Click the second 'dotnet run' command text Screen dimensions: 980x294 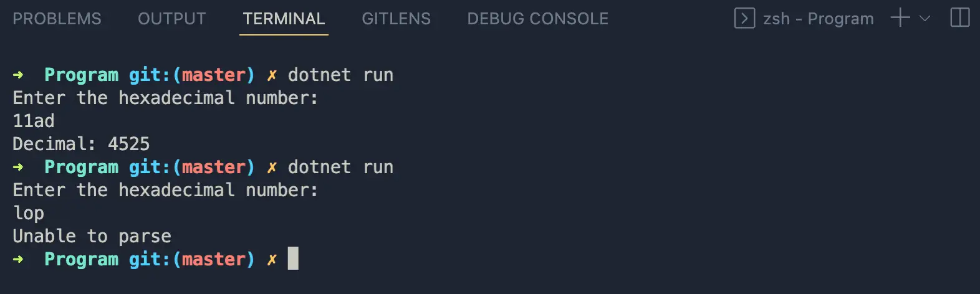[340, 167]
